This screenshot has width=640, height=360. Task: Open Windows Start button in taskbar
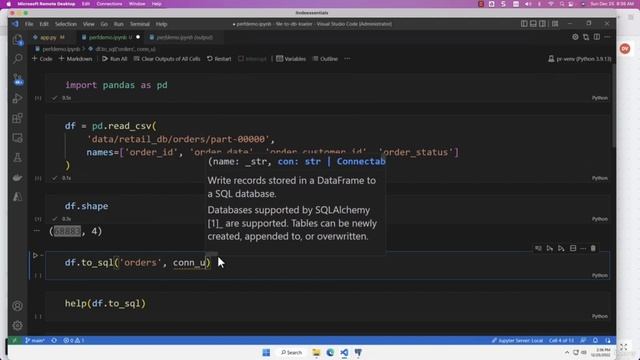(x=266, y=352)
